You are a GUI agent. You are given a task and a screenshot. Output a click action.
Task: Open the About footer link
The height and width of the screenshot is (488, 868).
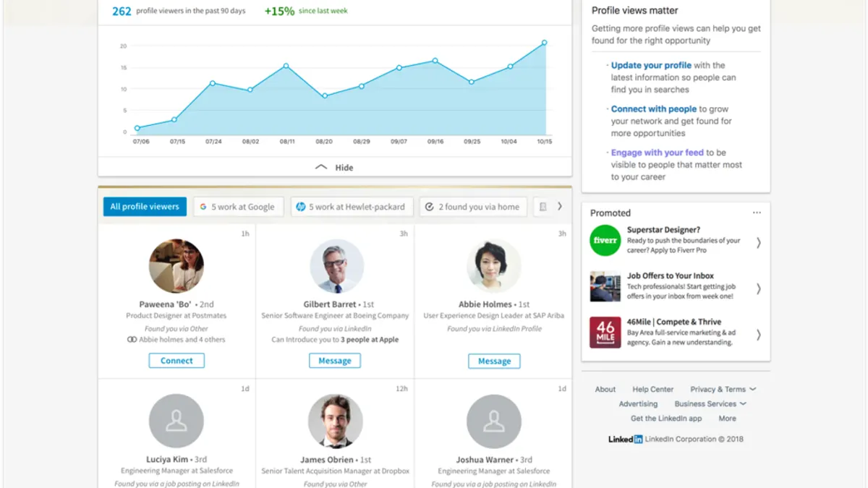click(x=605, y=389)
